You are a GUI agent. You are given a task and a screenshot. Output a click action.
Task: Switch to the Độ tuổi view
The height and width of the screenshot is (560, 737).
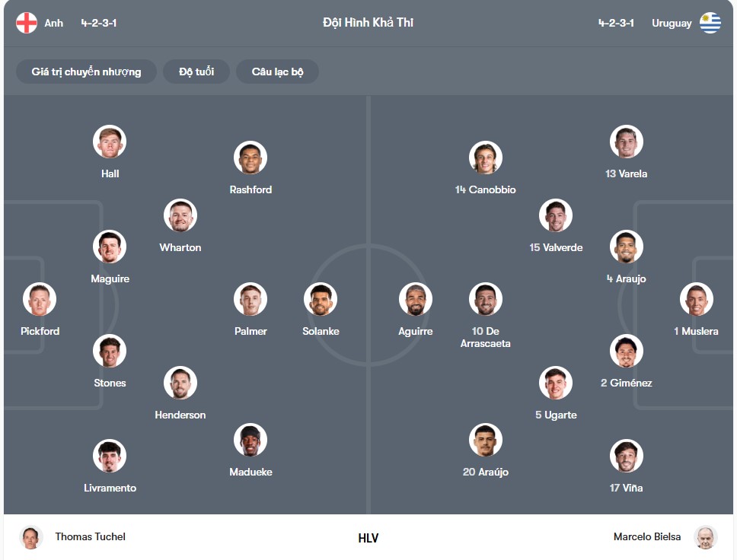tap(196, 72)
